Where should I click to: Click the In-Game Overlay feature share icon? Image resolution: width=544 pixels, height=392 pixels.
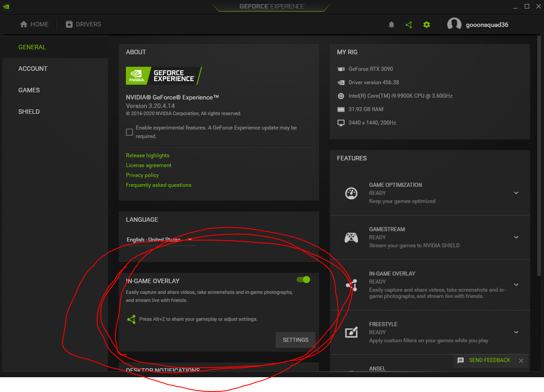coord(352,285)
